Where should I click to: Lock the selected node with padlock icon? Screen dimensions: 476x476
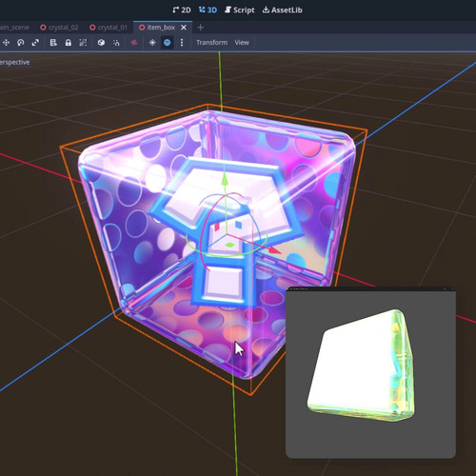coord(69,43)
